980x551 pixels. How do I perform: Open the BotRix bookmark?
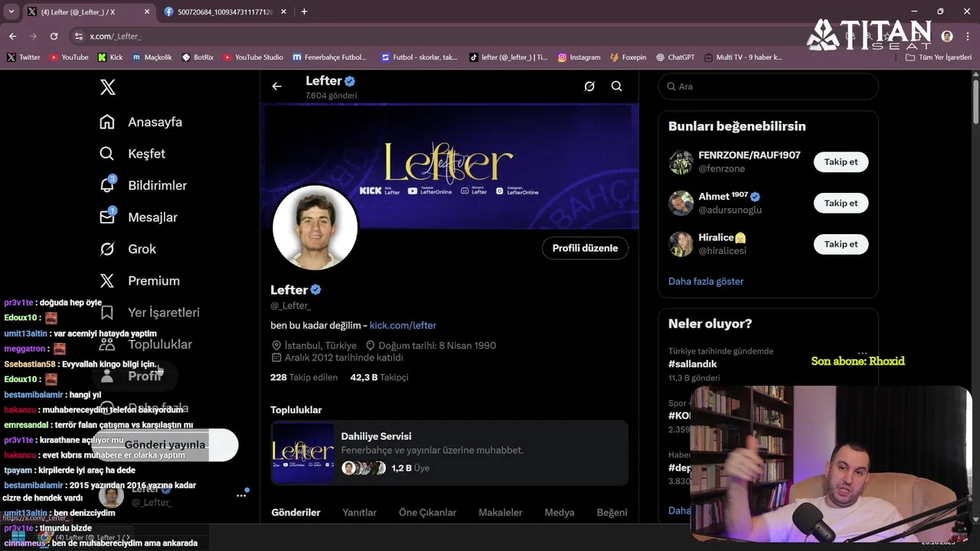pos(198,57)
